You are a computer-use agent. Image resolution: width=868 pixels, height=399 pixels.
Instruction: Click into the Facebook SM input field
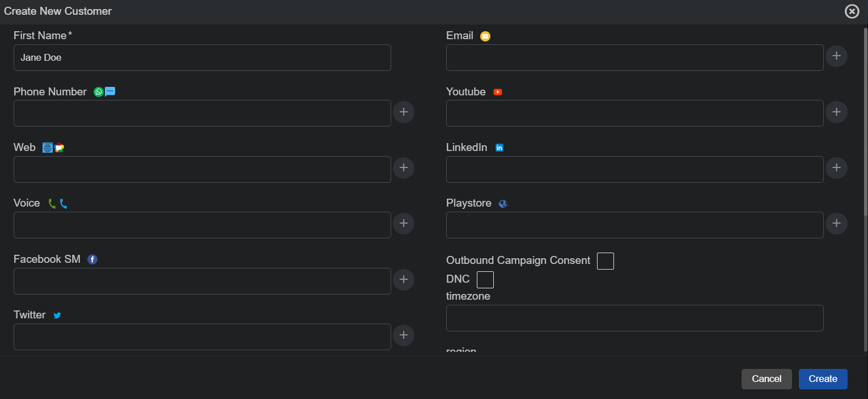[202, 281]
